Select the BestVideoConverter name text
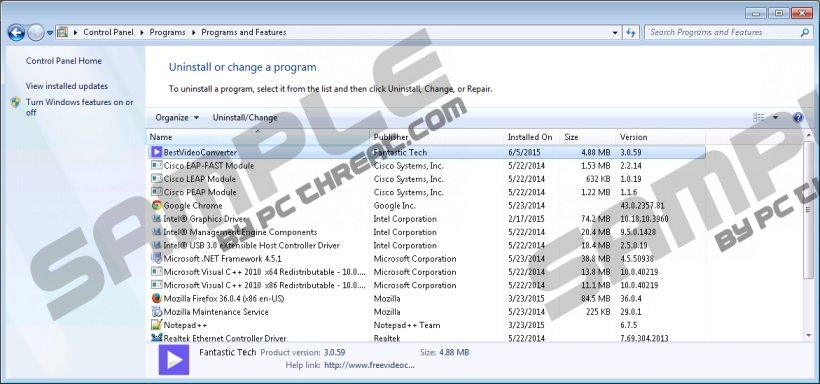Viewport: 820px width, 384px height. pos(200,153)
